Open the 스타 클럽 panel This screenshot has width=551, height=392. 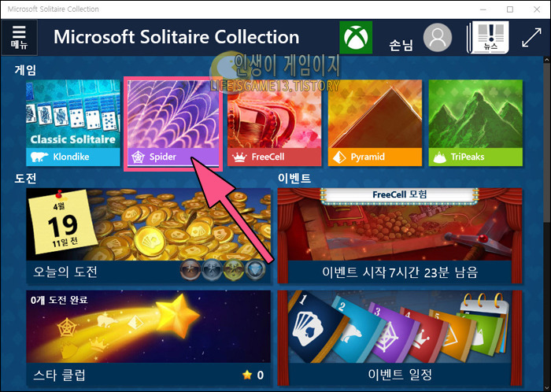pyautogui.click(x=148, y=338)
